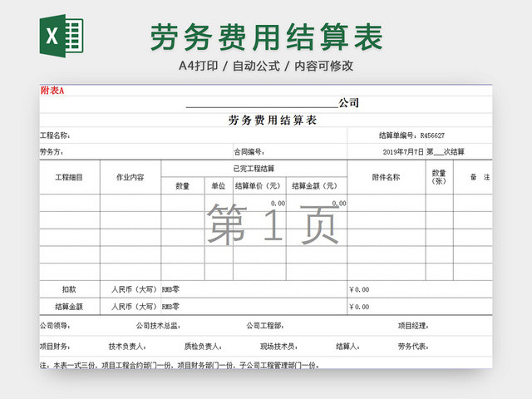Click the 公司领导: signature label

pos(55,326)
